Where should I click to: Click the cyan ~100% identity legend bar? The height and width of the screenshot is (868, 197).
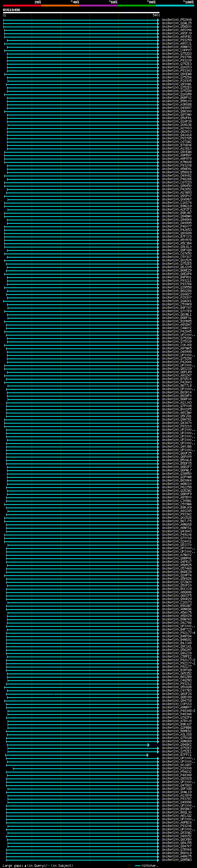point(175,6)
